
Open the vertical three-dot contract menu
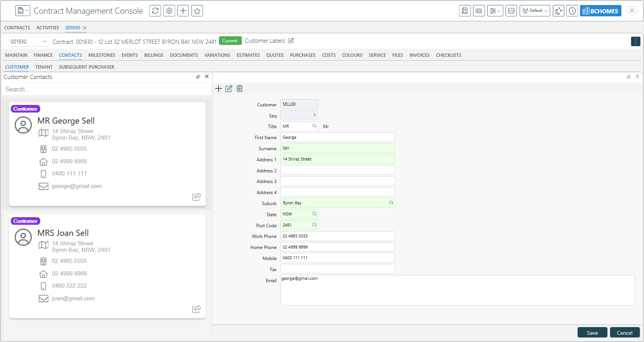(636, 41)
